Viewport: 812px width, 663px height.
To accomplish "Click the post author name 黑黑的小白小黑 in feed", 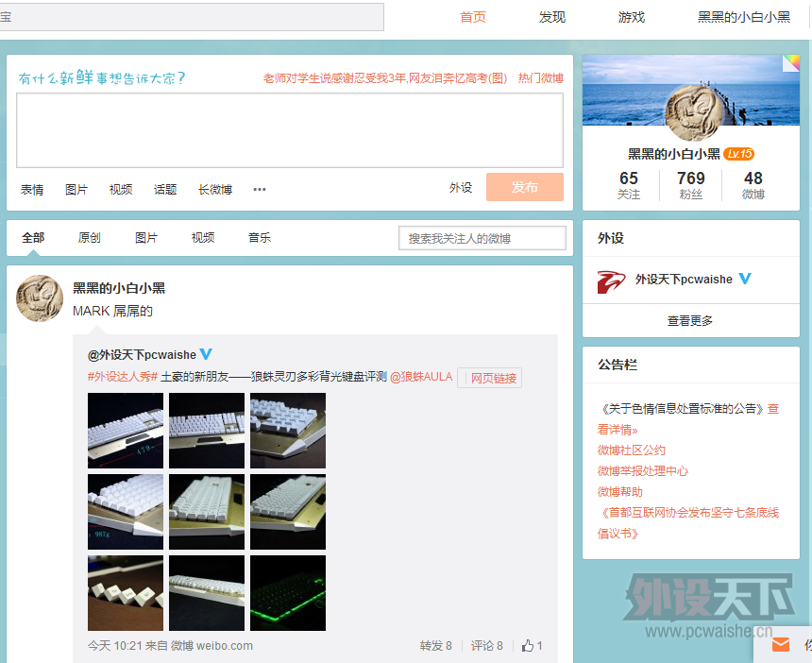I will [x=119, y=288].
